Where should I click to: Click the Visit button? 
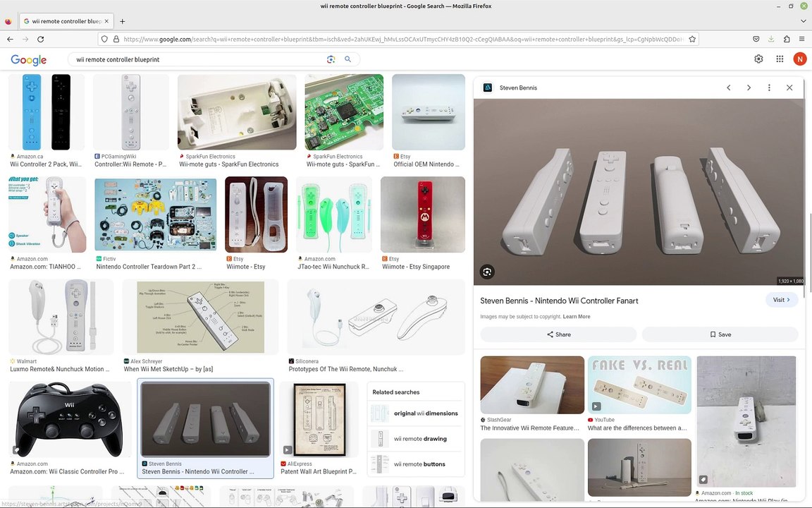coord(782,300)
